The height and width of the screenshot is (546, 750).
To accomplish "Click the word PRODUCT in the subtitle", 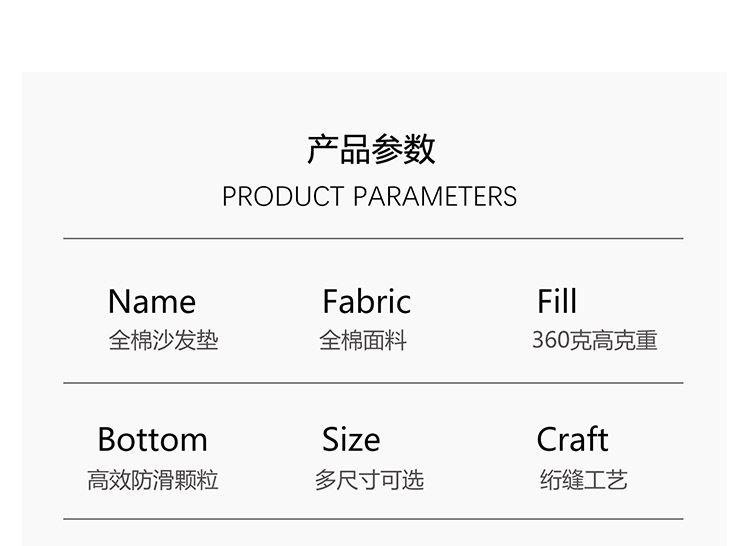I will 282,197.
